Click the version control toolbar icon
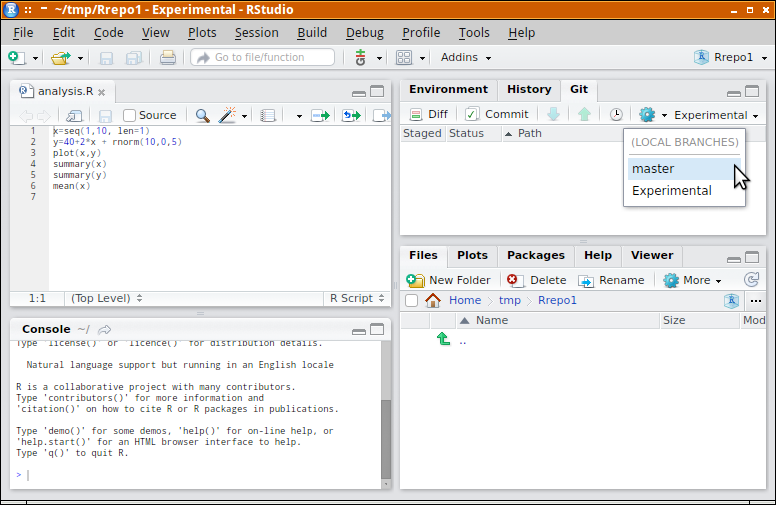 pos(360,57)
